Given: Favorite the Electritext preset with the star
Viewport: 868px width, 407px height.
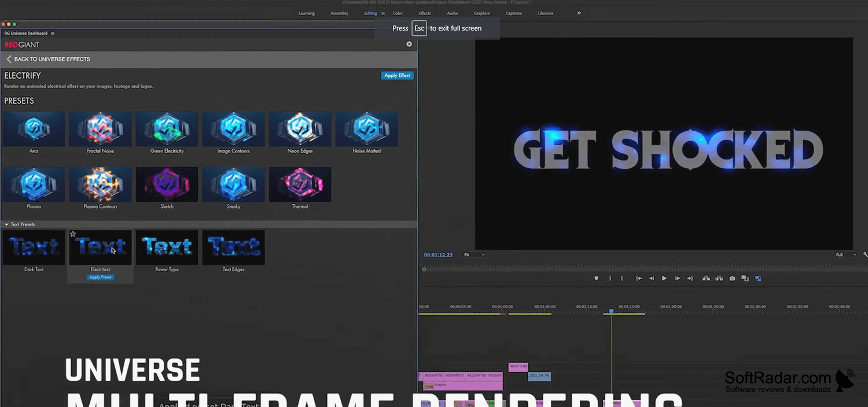Looking at the screenshot, I should [73, 234].
